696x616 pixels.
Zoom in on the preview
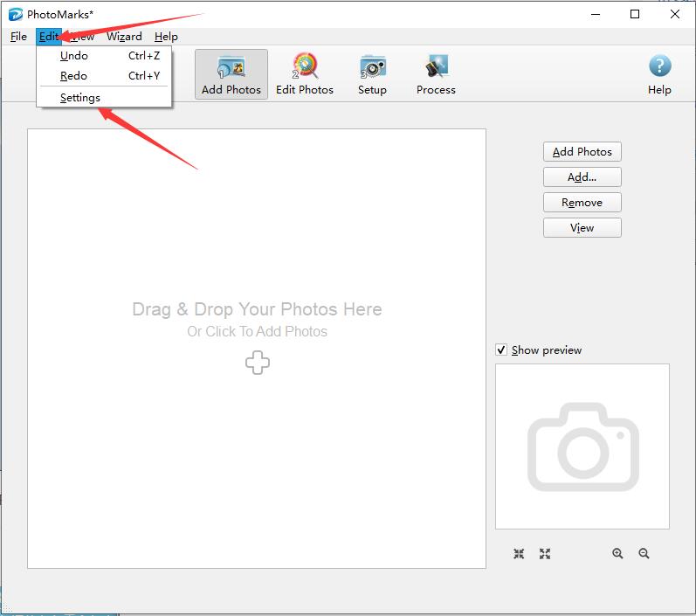pyautogui.click(x=617, y=553)
